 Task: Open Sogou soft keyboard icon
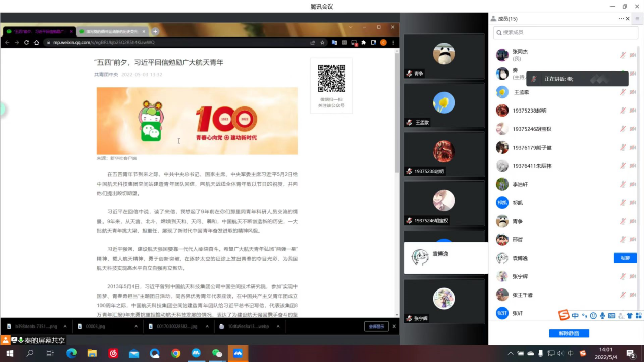pyautogui.click(x=612, y=316)
